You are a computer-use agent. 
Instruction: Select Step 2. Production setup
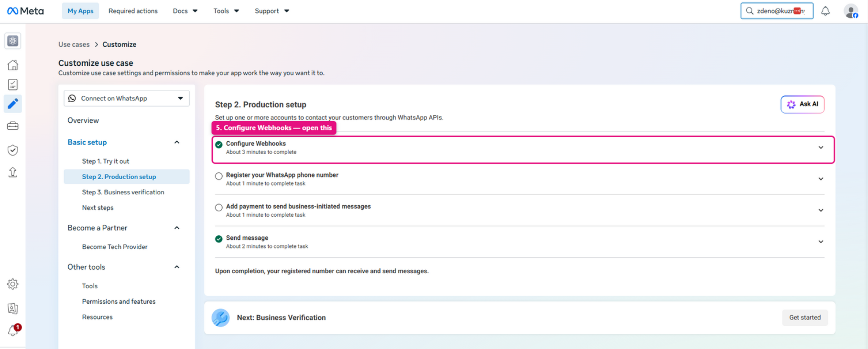127,177
